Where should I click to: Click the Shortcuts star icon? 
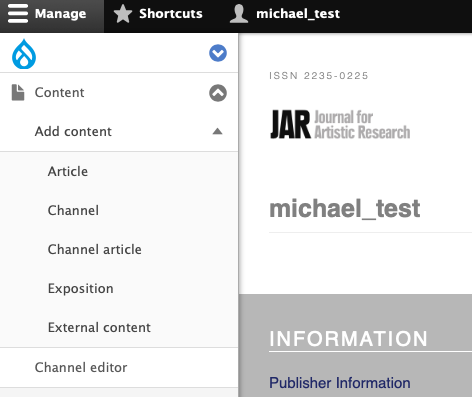(123, 14)
